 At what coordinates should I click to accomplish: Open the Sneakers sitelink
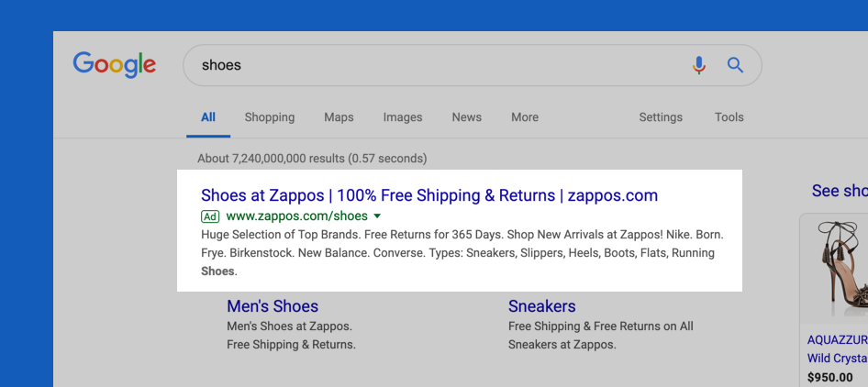coord(542,306)
